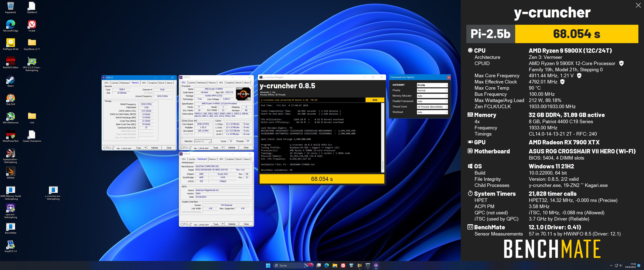The height and width of the screenshot is (270, 644).
Task: Click the BM BenchMate taskbar icon
Action: (x=359, y=265)
